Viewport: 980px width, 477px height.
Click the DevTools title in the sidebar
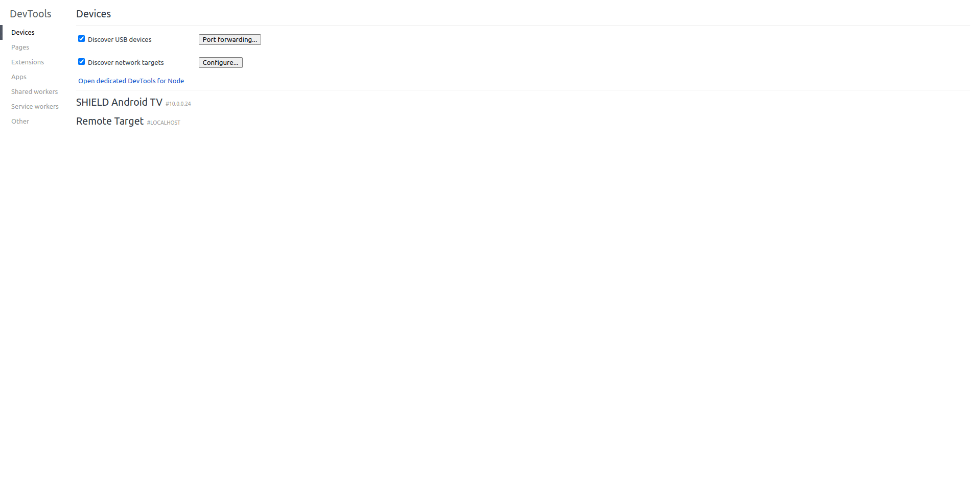31,14
